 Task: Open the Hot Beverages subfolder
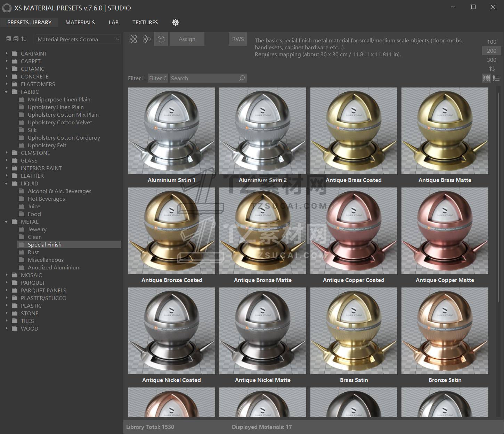[46, 199]
